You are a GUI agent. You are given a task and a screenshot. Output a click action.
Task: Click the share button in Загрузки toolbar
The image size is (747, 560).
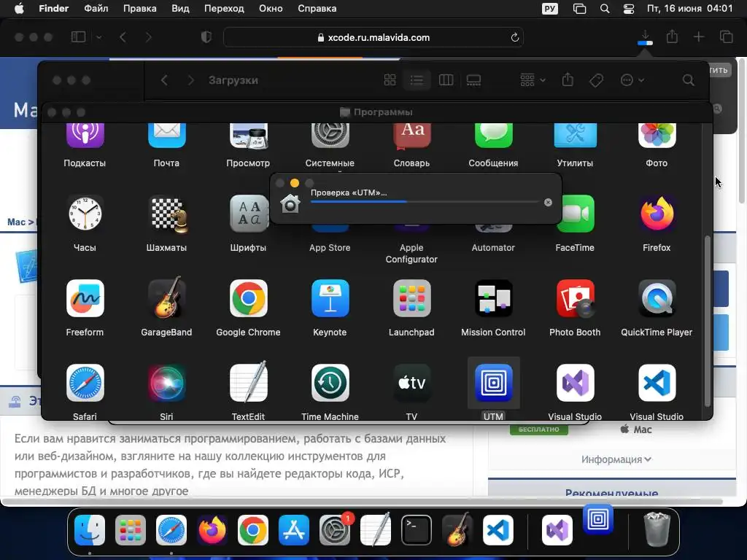tap(568, 80)
